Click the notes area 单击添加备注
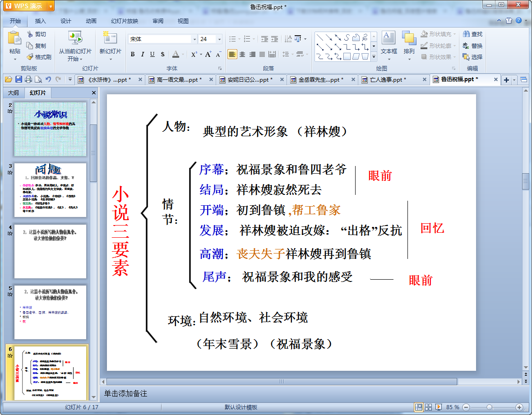The image size is (532, 415). click(125, 394)
